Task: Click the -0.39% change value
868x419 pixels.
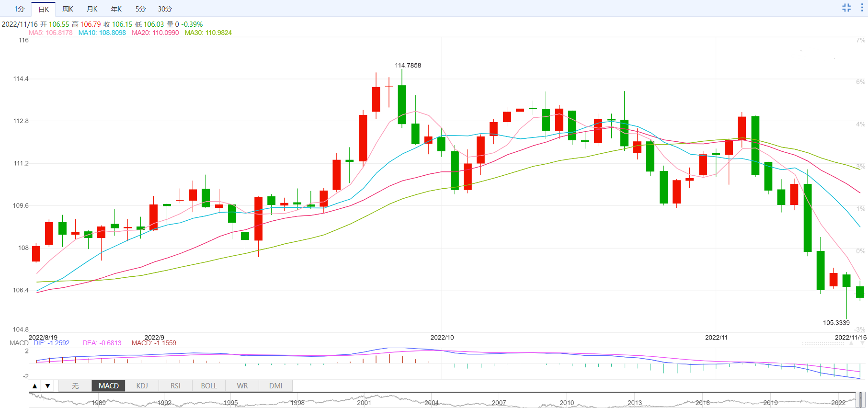Action: click(x=192, y=24)
